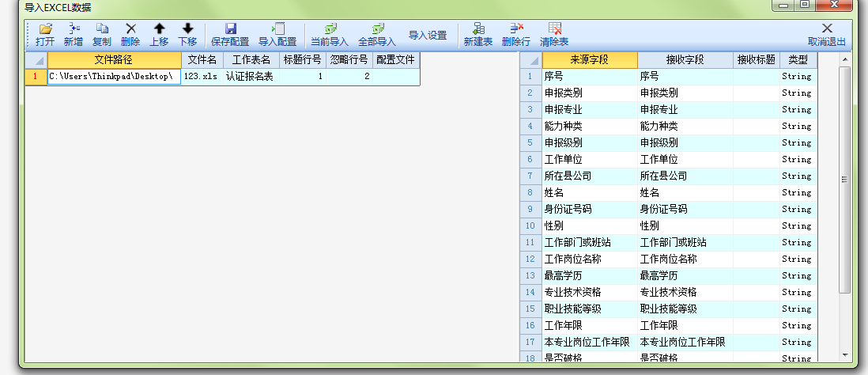Click the 来源字段 column header
868x375 pixels.
pos(590,60)
